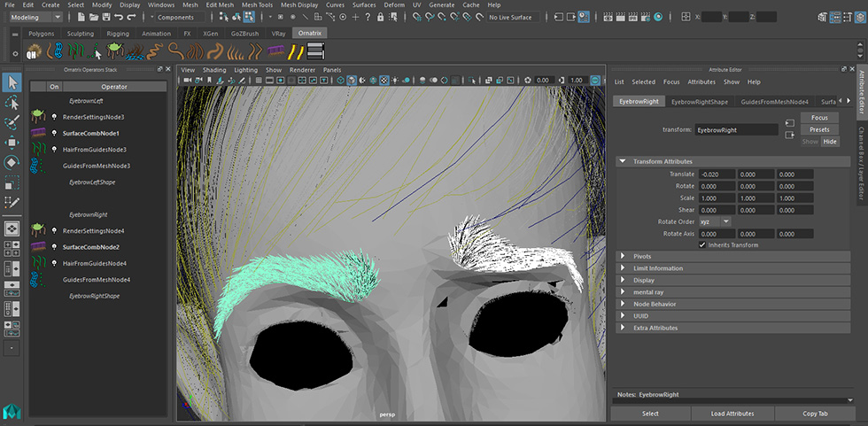This screenshot has height=426, width=868.
Task: Switch to the Sculpting shelf tab
Action: click(x=81, y=34)
